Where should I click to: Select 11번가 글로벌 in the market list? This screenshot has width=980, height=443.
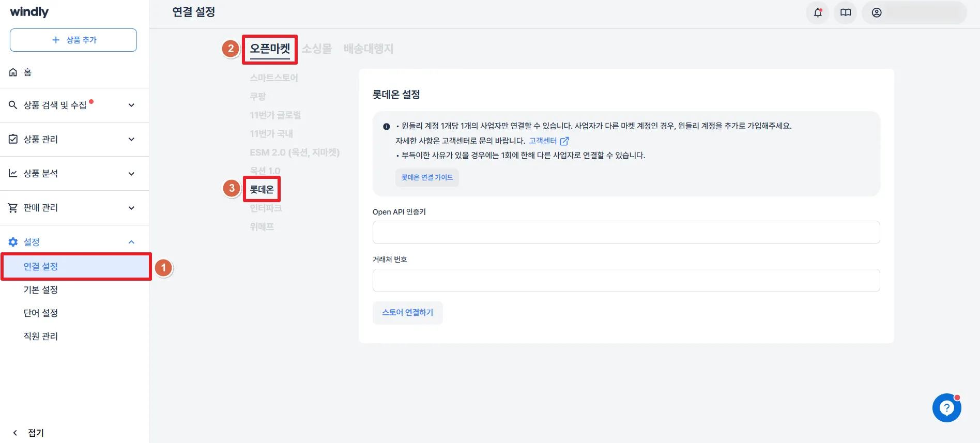275,115
